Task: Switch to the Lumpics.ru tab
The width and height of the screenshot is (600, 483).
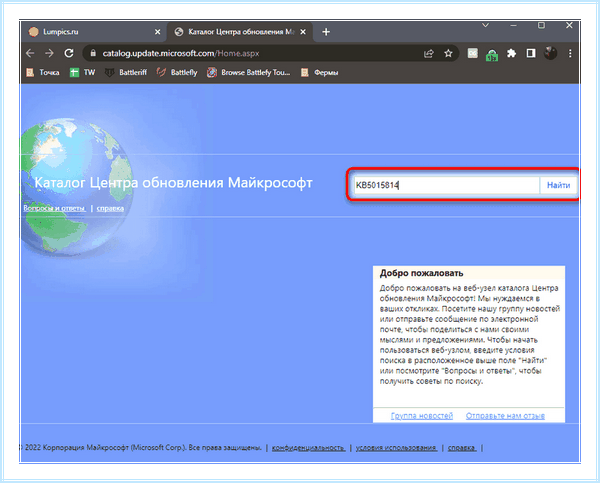Action: tap(94, 32)
